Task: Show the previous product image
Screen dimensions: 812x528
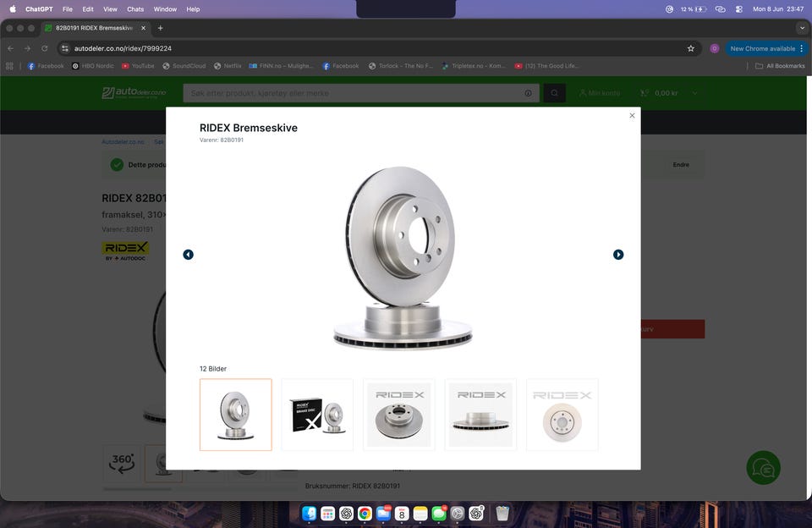Action: (x=189, y=255)
